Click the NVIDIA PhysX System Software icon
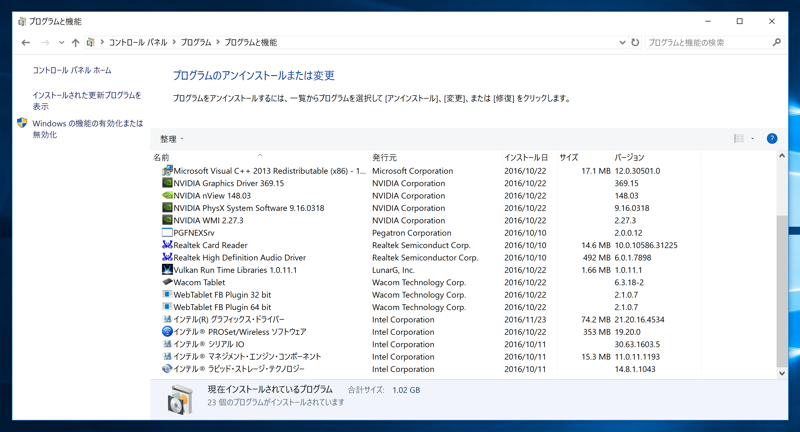The image size is (800, 432). point(167,208)
